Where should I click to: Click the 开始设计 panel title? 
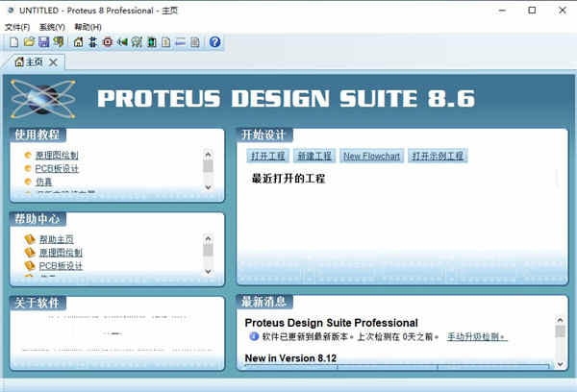[263, 135]
